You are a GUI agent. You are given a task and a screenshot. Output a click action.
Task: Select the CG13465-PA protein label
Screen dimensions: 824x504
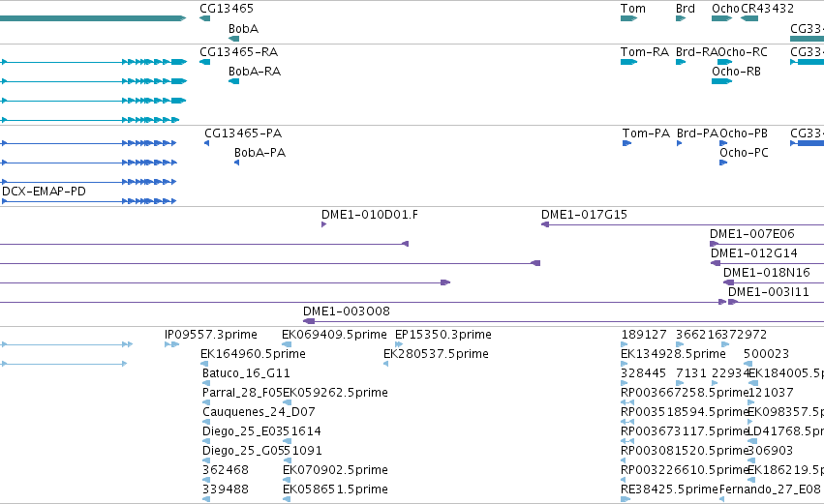pyautogui.click(x=243, y=133)
